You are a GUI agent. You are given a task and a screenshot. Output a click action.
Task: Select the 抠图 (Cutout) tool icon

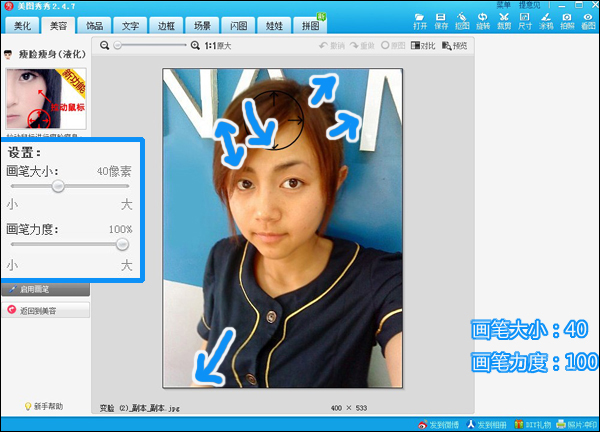pos(462,21)
